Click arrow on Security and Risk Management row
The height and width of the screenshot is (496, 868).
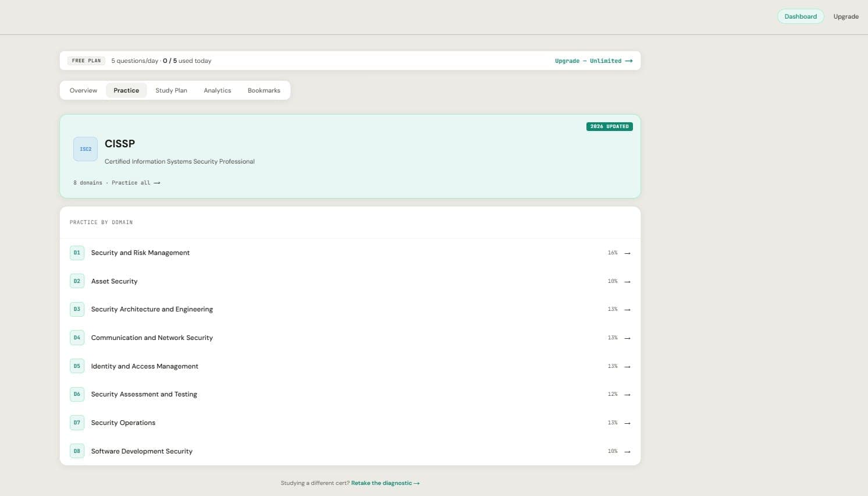tap(627, 253)
